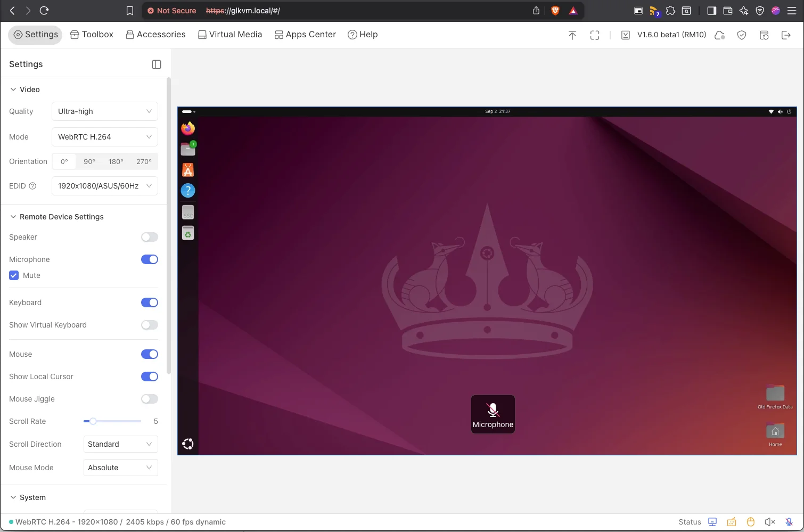This screenshot has width=804, height=532.
Task: Open Help icon in the remote Ubuntu dock
Action: 188,191
